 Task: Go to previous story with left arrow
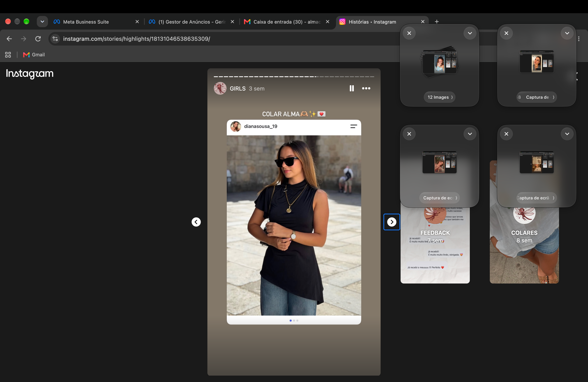click(x=196, y=222)
